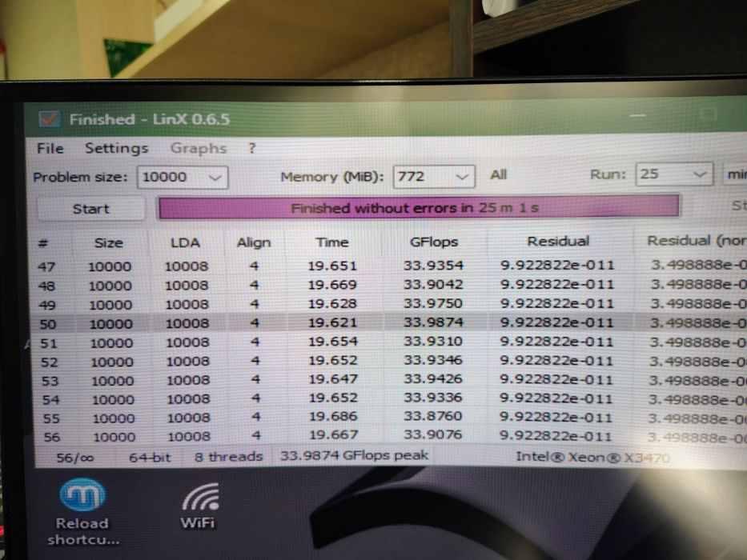Click the Intel Xeon X3470 status text
Screen dimensions: 747x560
(592, 457)
